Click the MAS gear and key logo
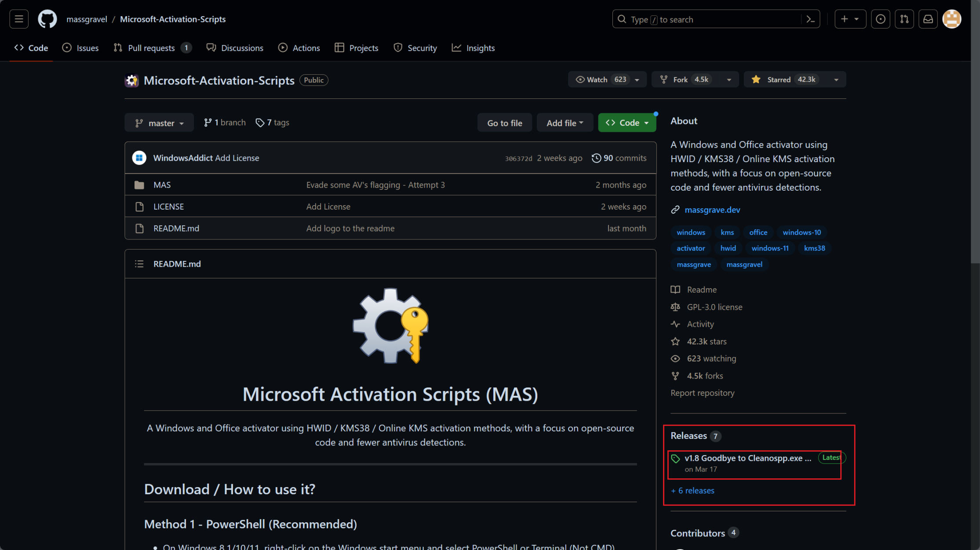The image size is (980, 550). (390, 326)
